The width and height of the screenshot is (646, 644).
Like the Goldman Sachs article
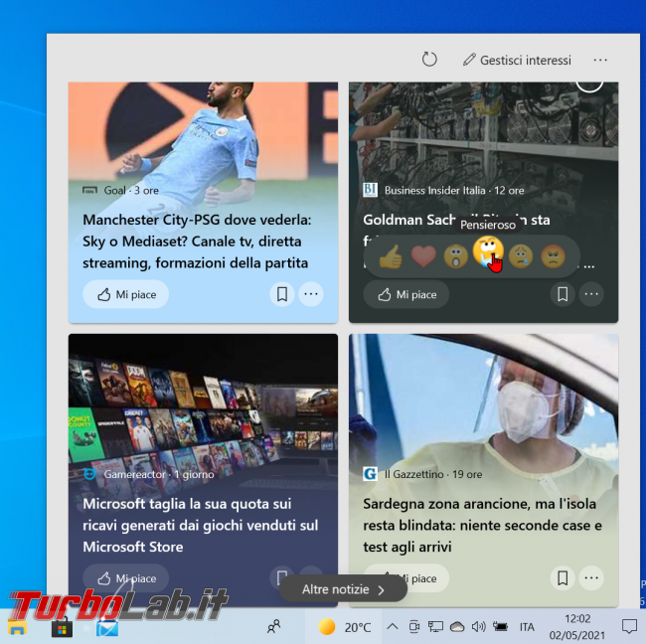406,294
